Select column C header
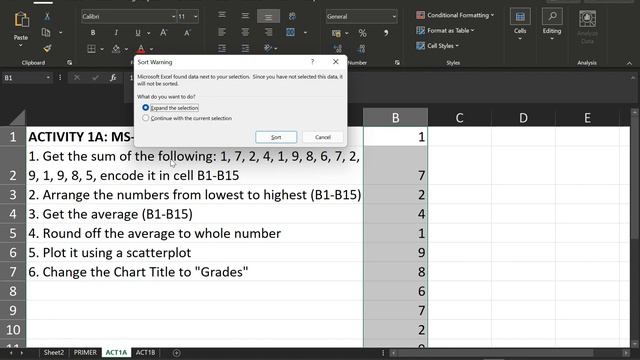640x360 pixels. (x=459, y=118)
